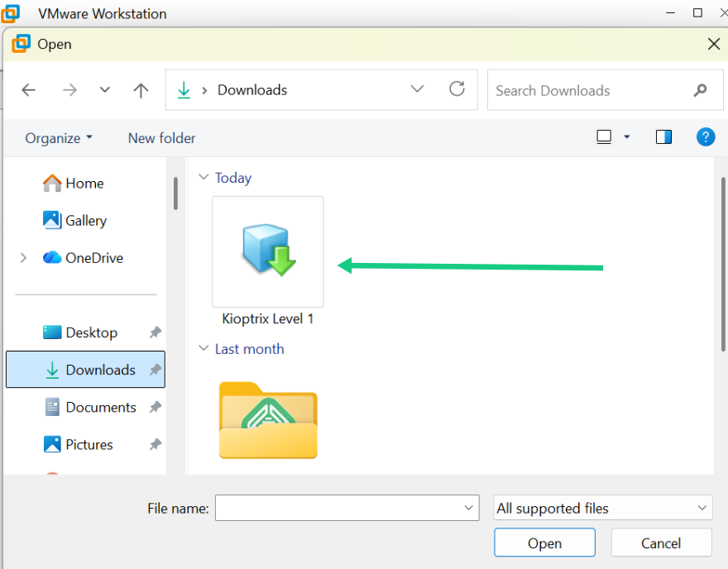Click the pin icon beside Pictures
Viewport: 728px width, 569px height.
[155, 445]
